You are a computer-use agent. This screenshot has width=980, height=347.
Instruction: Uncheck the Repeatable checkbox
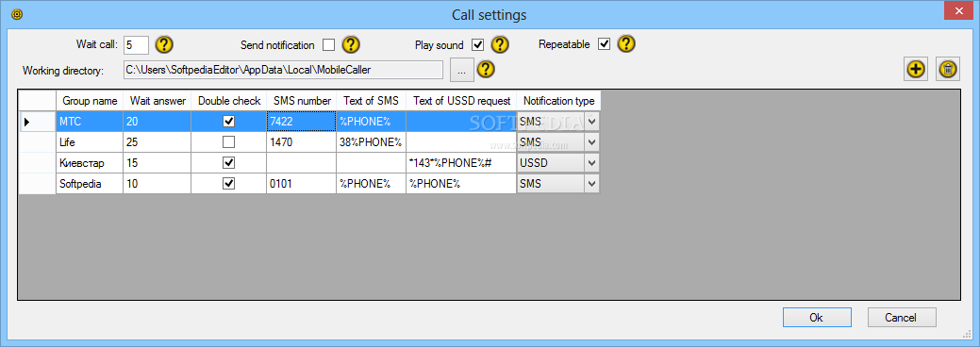(x=604, y=44)
